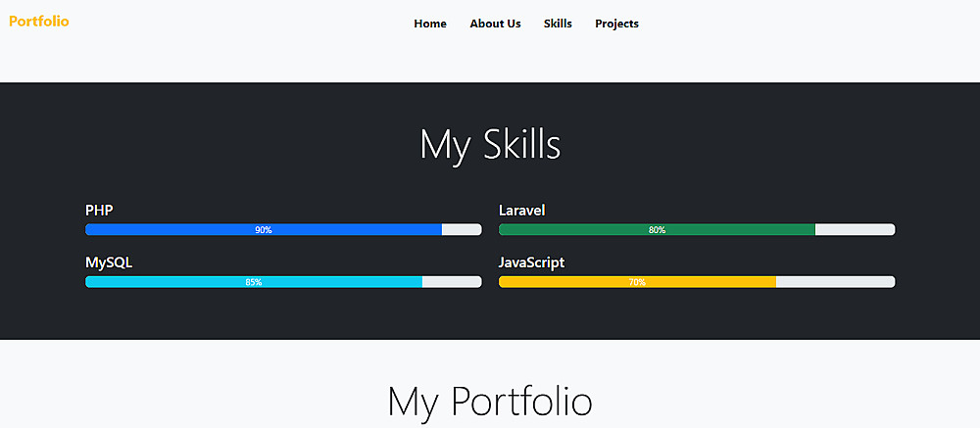
Task: Select the Projects nav link
Action: (616, 24)
